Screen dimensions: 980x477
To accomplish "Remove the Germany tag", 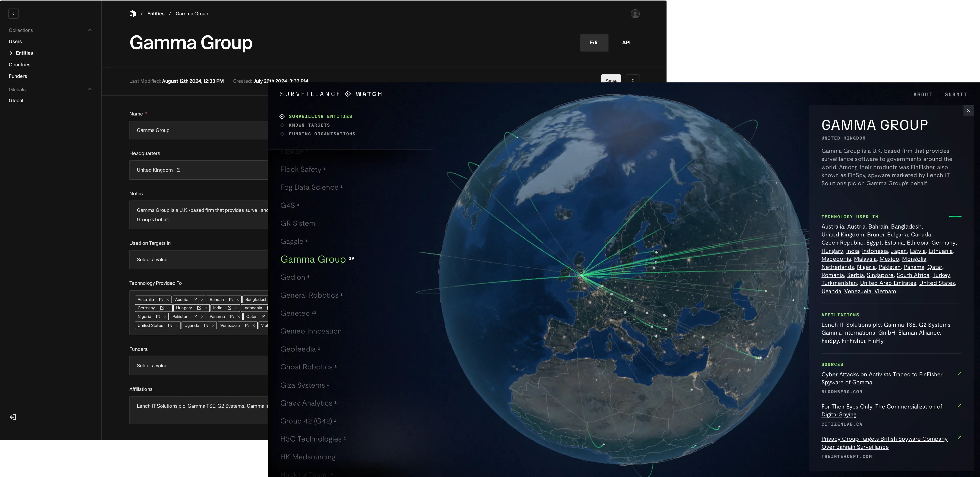I will tap(168, 308).
